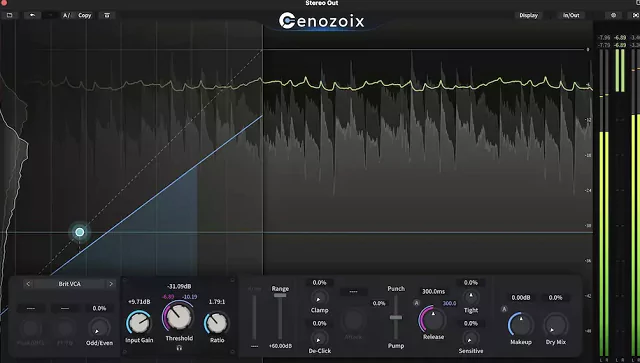Click the Punch/Pump slider handle
Viewport: 640px width, 363px height.
point(396,317)
